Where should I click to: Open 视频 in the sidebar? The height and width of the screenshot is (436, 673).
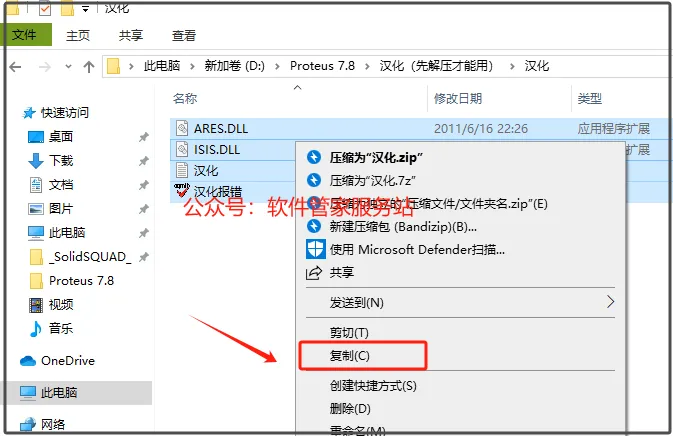pos(61,305)
